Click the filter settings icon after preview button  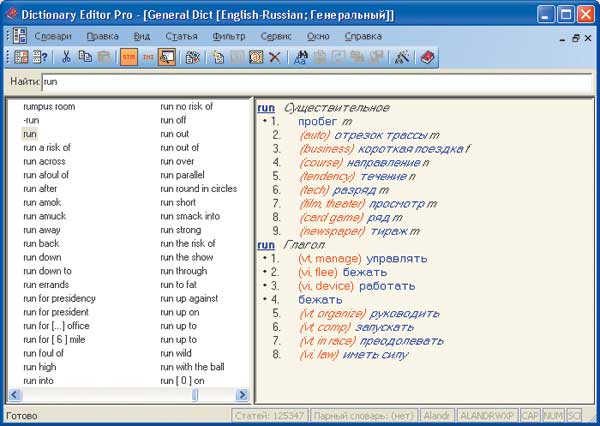192,57
